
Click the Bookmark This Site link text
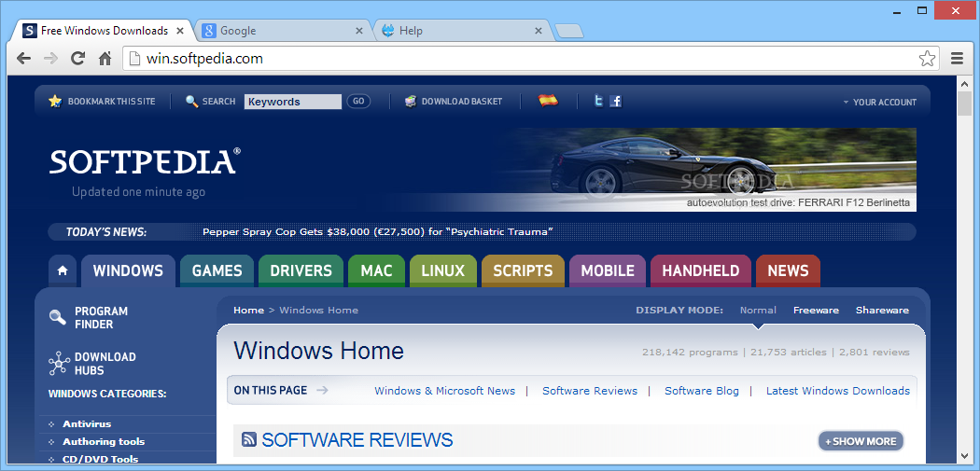(111, 102)
